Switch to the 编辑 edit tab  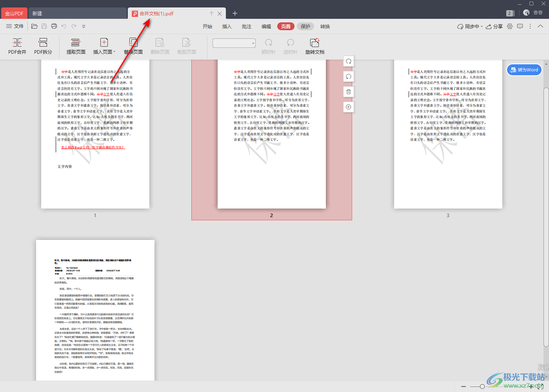(266, 26)
